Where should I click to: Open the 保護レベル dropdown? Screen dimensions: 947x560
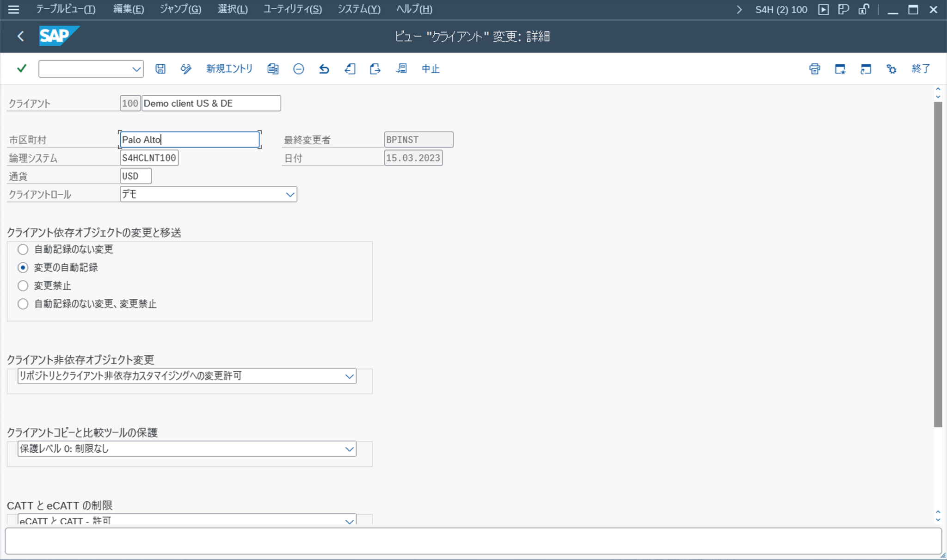(x=349, y=449)
